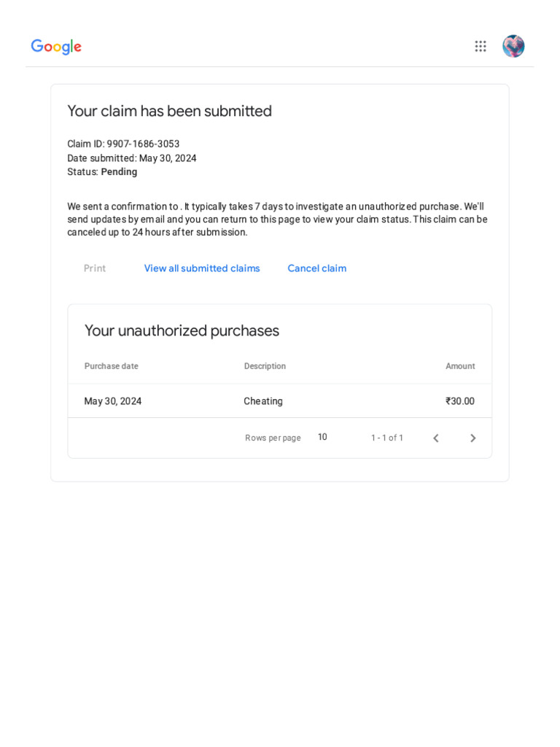560x747 pixels.
Task: Go to next page of purchases
Action: coord(472,438)
